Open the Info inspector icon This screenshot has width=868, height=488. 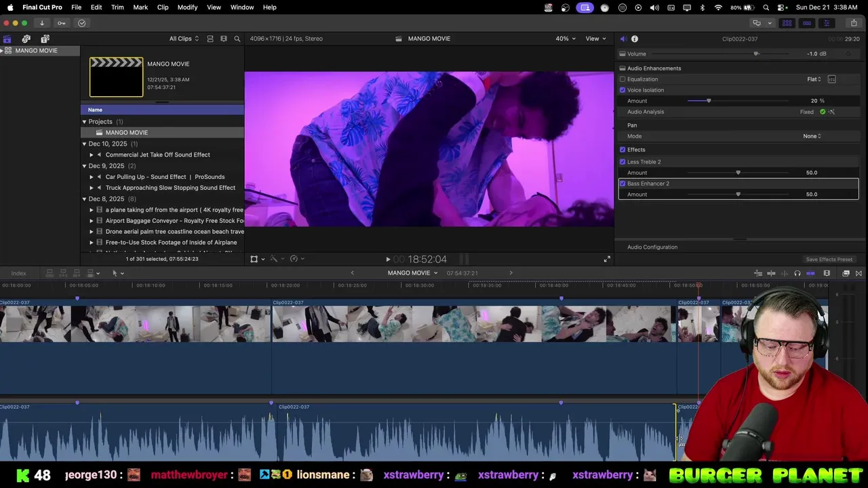click(635, 39)
